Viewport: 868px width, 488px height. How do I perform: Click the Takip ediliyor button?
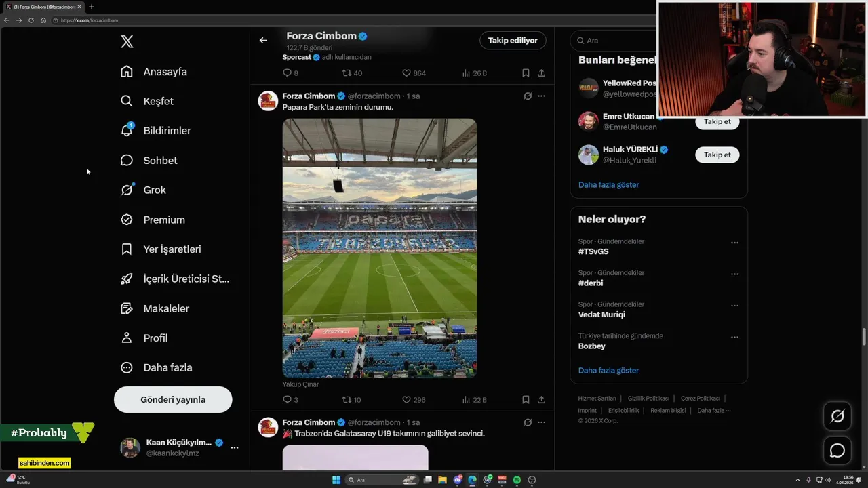[x=513, y=40]
